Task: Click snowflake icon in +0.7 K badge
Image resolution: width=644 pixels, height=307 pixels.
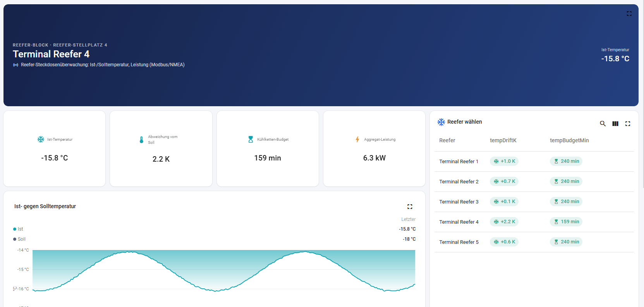Action: click(x=496, y=181)
